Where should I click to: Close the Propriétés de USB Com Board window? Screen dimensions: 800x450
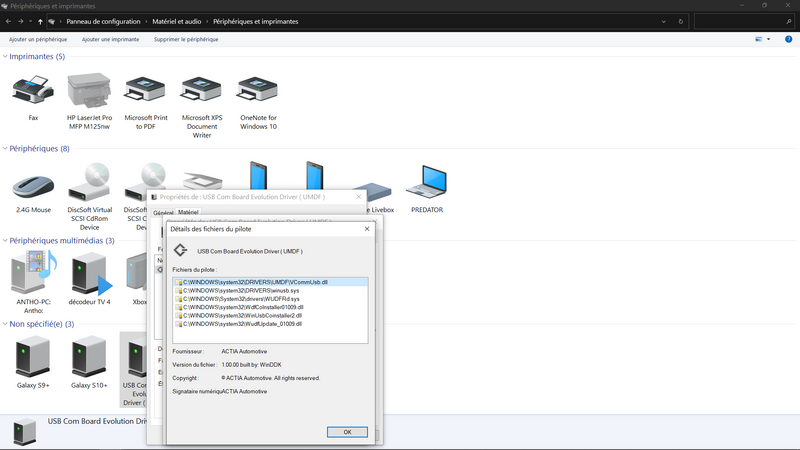pyautogui.click(x=359, y=197)
